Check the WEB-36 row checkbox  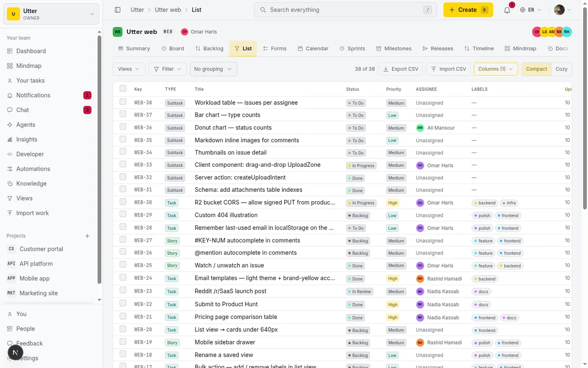123,127
